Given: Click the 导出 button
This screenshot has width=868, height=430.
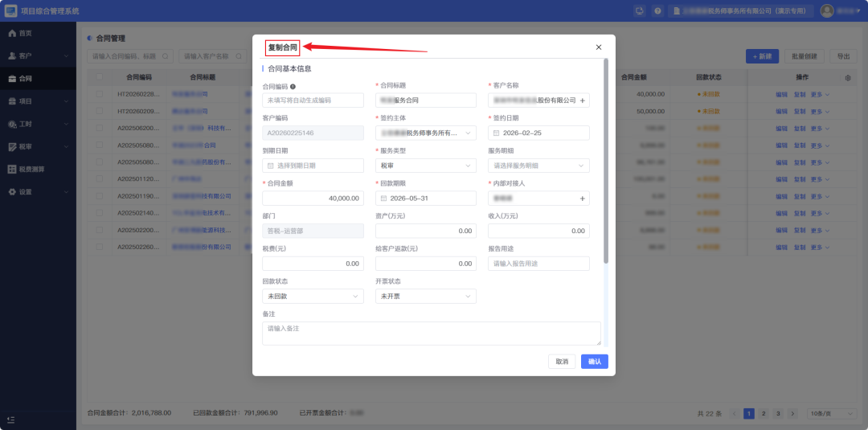Looking at the screenshot, I should pyautogui.click(x=843, y=56).
